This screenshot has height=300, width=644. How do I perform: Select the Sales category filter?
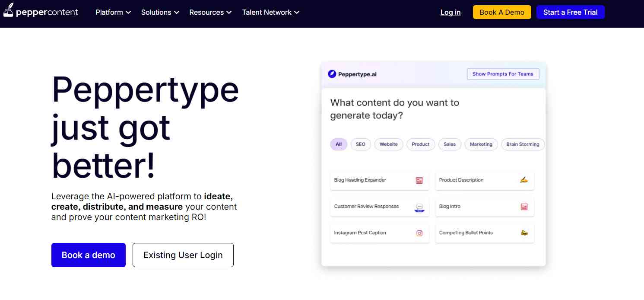[450, 144]
